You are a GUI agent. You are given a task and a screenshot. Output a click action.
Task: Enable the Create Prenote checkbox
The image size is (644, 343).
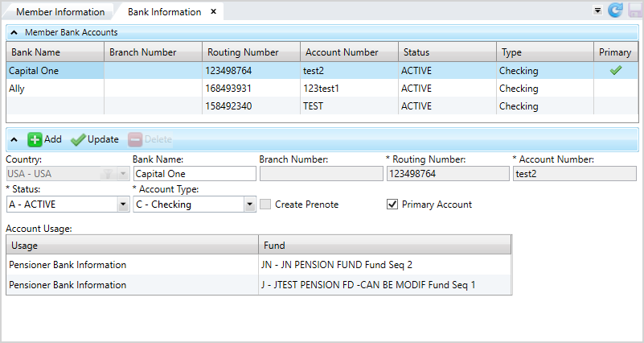[x=265, y=205]
